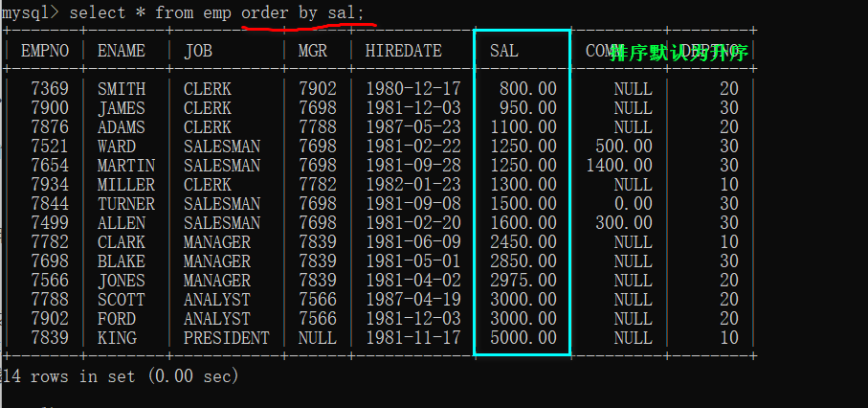This screenshot has width=868, height=408.
Task: Click employee name MARTIN
Action: point(126,166)
